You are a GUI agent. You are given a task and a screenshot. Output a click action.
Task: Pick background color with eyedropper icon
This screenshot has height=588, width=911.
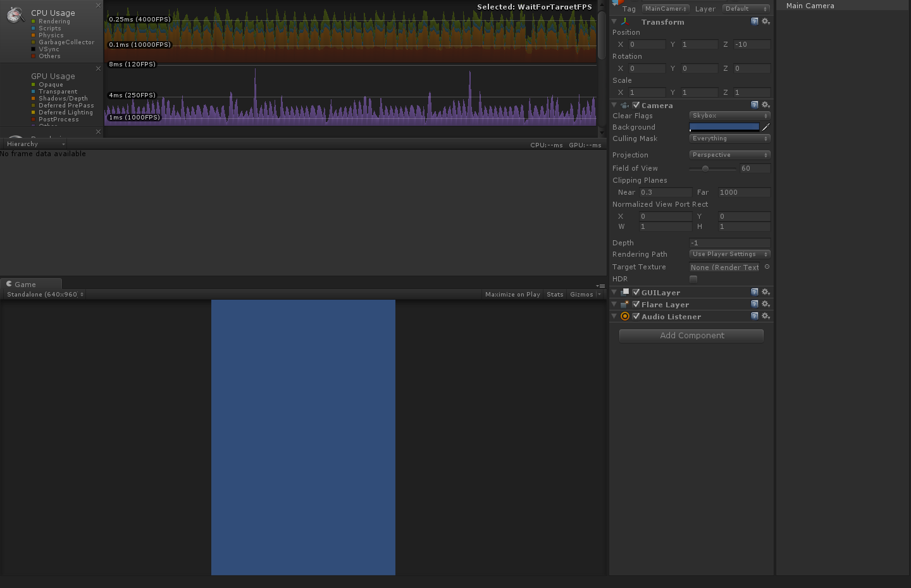coord(765,127)
